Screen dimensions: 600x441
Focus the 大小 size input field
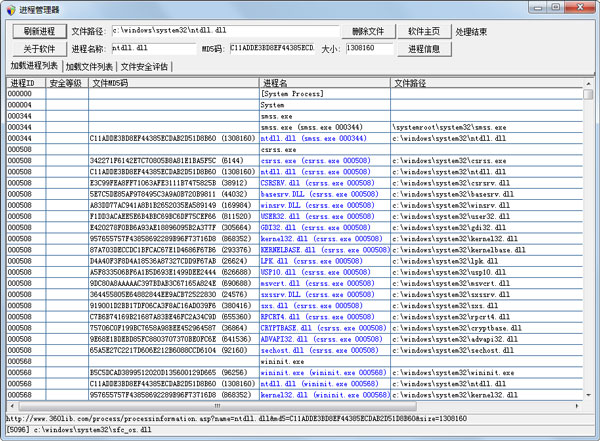pos(369,49)
